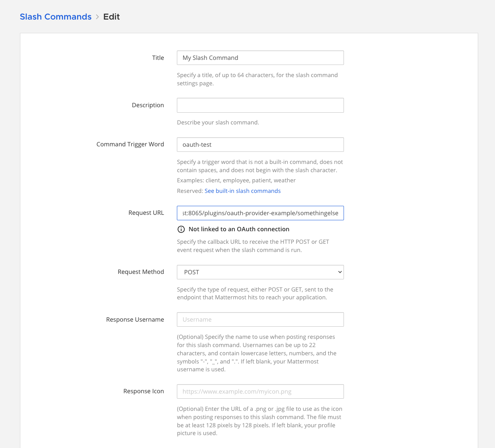Image resolution: width=495 pixels, height=448 pixels.
Task: Click the Response Icon URL field
Action: point(260,392)
